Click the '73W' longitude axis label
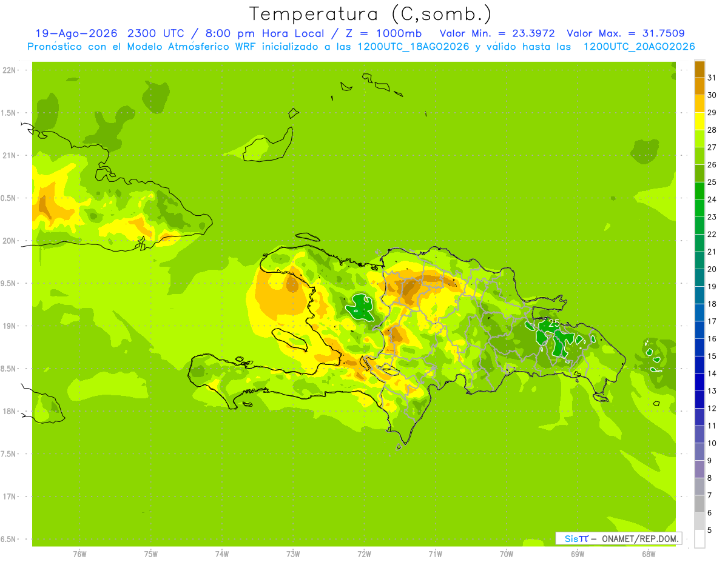The image size is (728, 562). [293, 554]
